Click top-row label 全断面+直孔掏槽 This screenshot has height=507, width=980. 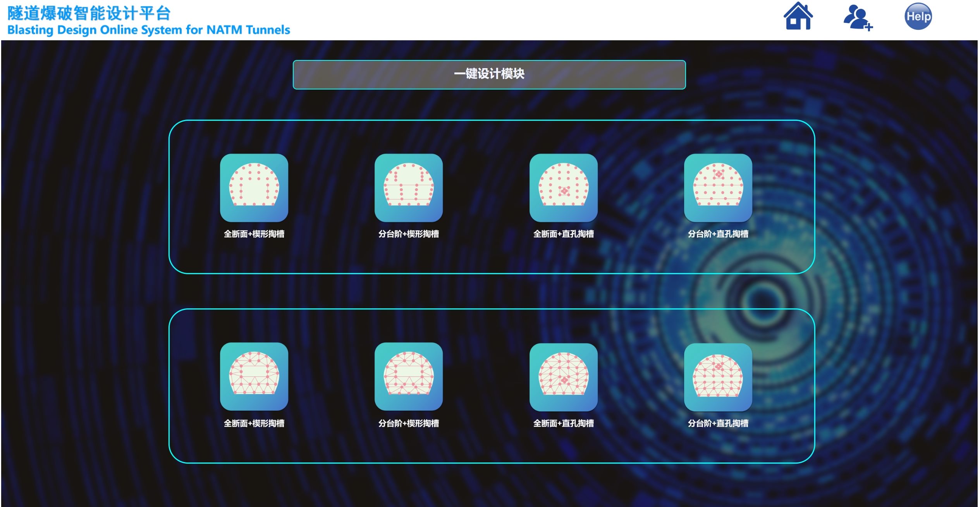[564, 234]
